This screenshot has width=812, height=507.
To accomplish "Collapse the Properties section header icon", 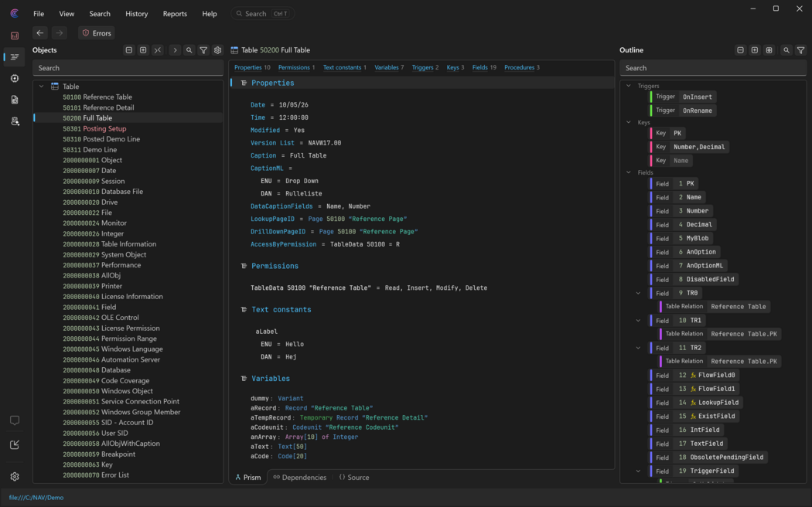I will click(244, 83).
